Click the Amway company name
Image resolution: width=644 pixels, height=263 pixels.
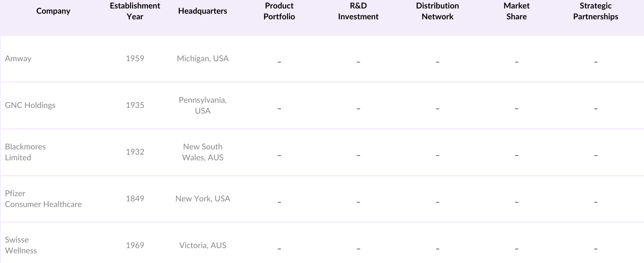[x=18, y=58]
